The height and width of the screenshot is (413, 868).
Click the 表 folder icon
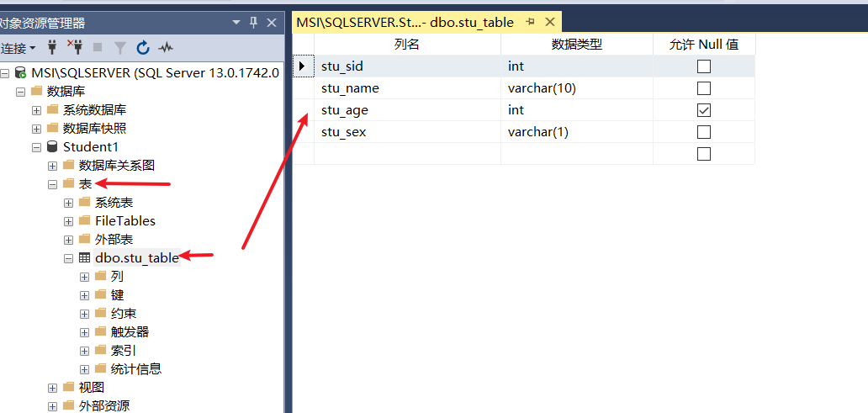(68, 183)
